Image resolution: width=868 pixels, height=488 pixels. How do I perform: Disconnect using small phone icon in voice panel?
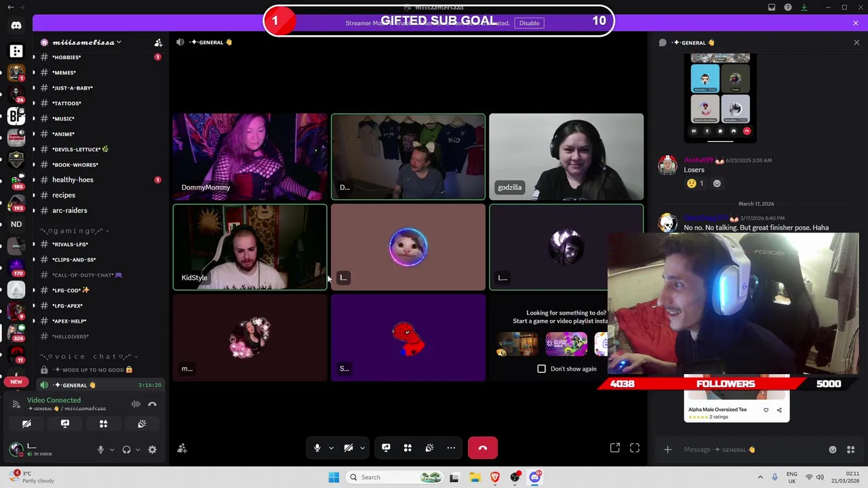(x=153, y=404)
